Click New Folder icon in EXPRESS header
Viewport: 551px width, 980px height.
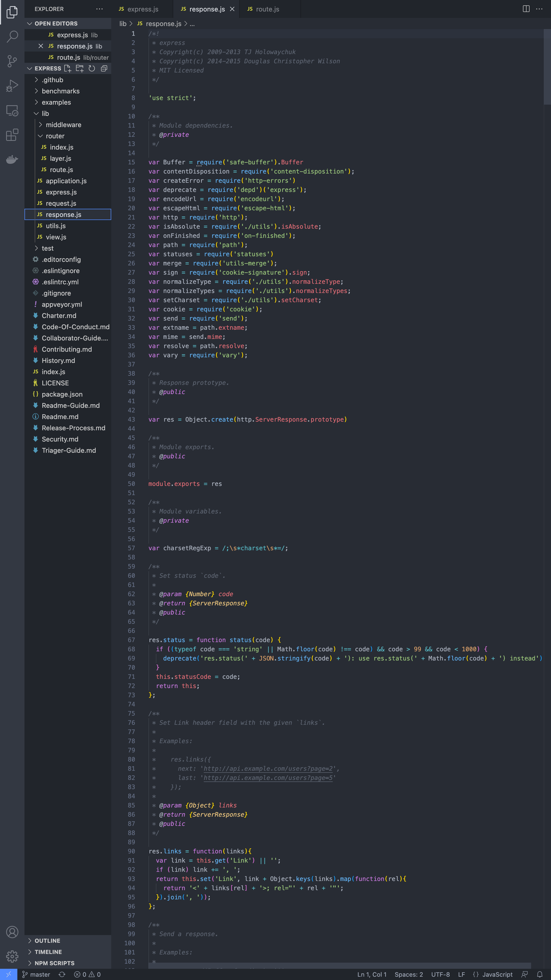pos(80,68)
